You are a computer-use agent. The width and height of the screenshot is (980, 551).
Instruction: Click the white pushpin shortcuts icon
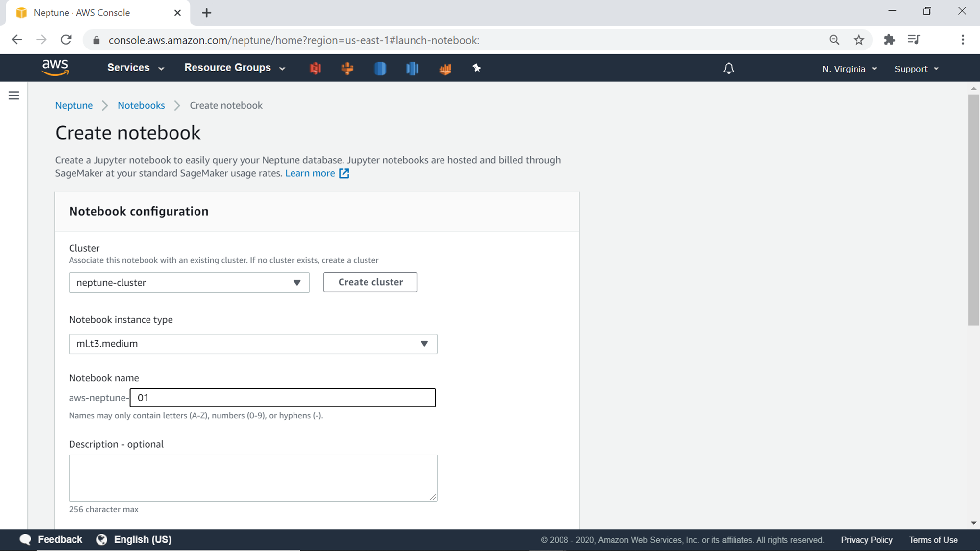[x=476, y=68]
